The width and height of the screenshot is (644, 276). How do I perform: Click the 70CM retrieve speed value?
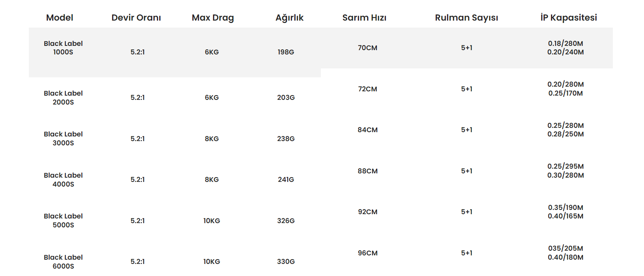[x=368, y=48]
